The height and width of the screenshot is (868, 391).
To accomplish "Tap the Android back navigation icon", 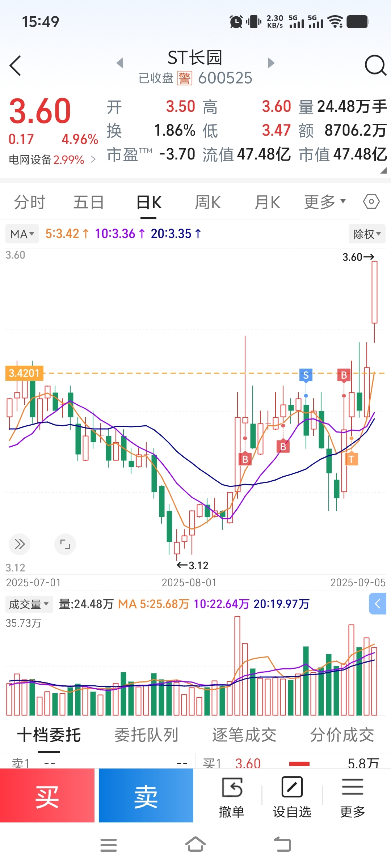I will [x=282, y=844].
